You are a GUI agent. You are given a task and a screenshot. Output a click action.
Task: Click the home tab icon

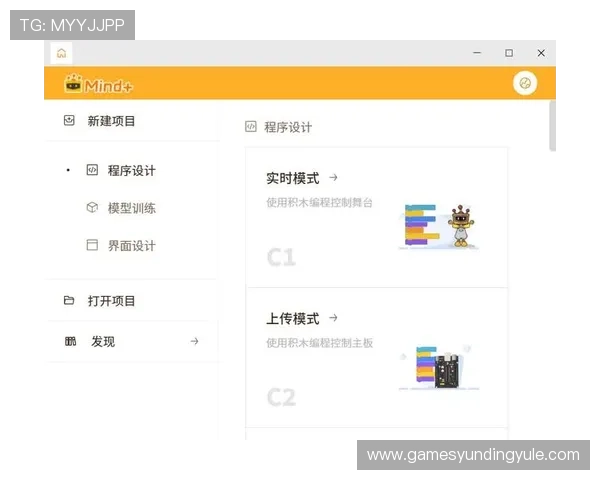click(x=61, y=53)
